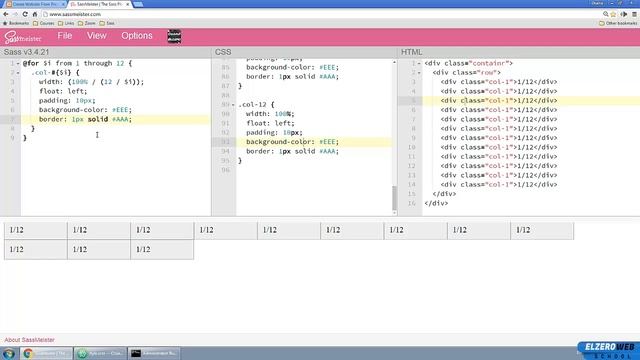The image size is (640, 360).
Task: Click the div class="row" line in HTML
Action: point(467,73)
